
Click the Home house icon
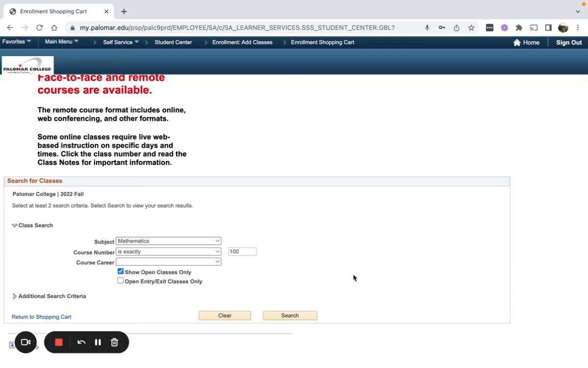pos(517,42)
